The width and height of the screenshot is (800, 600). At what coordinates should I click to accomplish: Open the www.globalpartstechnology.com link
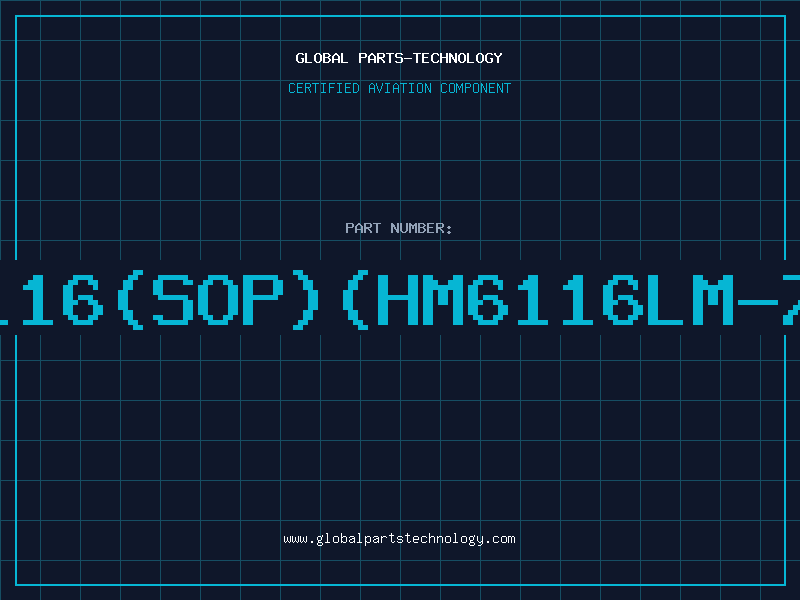pos(399,539)
